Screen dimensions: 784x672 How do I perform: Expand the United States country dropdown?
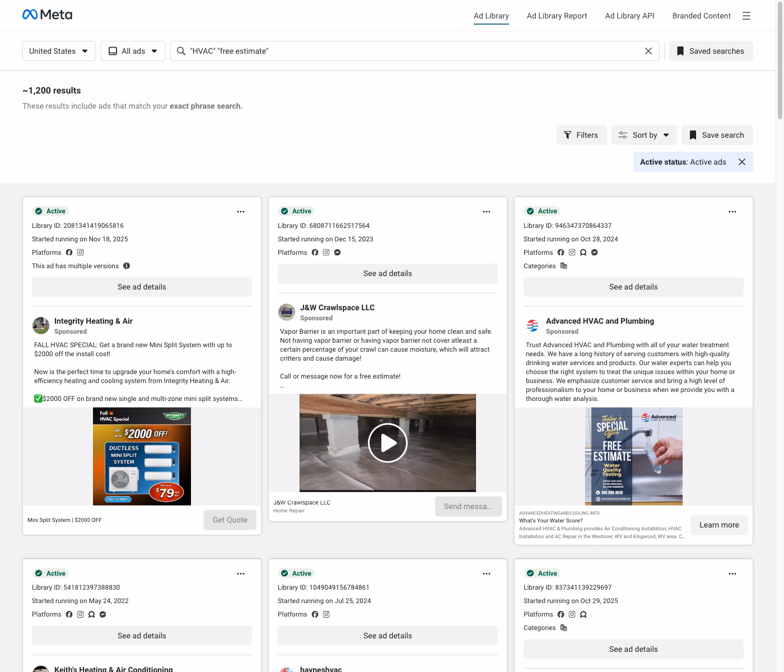(x=59, y=51)
